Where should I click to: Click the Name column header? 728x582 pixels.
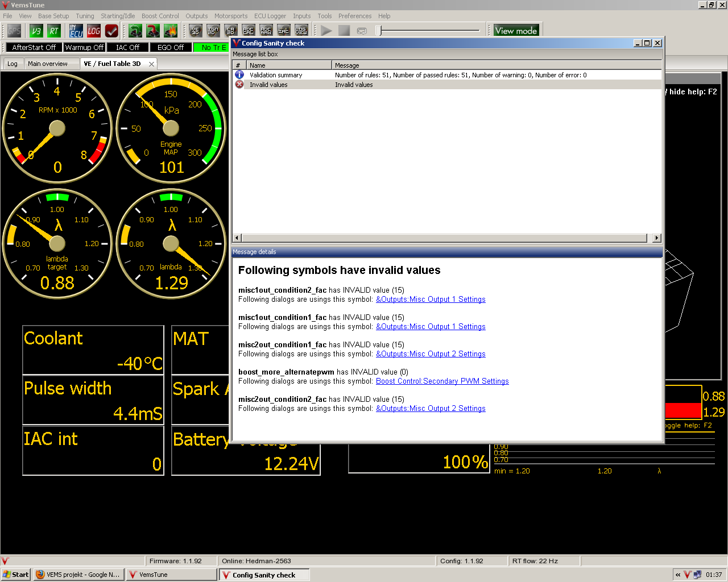coord(289,65)
